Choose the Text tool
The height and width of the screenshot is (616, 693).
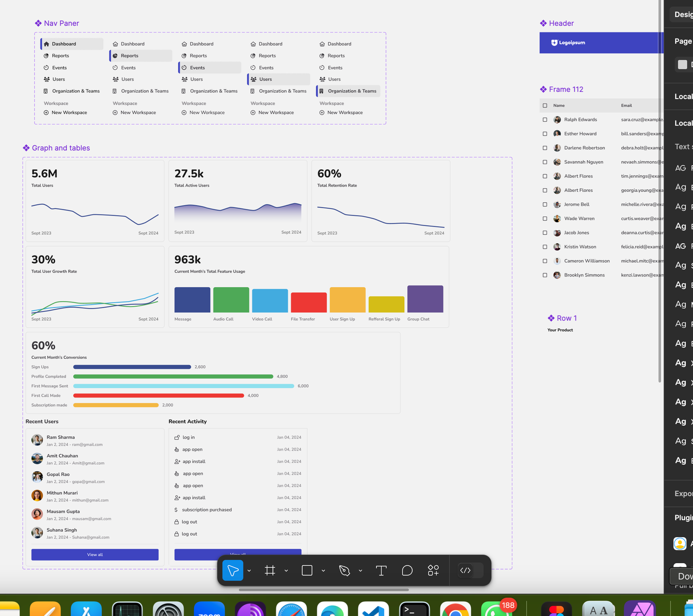coord(381,571)
